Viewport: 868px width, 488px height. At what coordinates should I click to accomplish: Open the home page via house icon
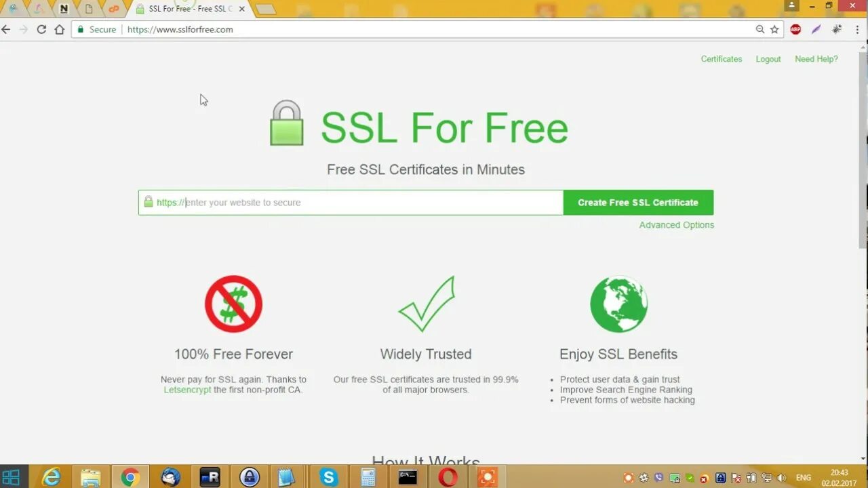coord(60,29)
